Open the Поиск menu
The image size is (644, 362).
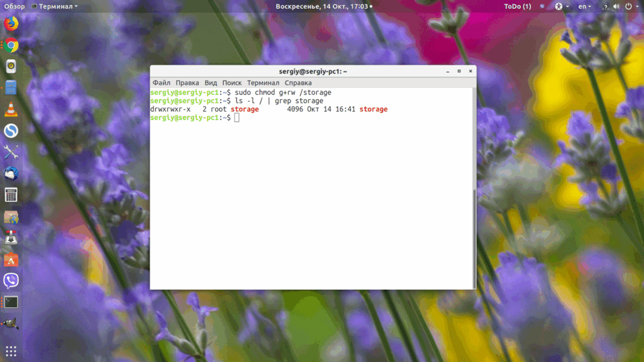232,82
